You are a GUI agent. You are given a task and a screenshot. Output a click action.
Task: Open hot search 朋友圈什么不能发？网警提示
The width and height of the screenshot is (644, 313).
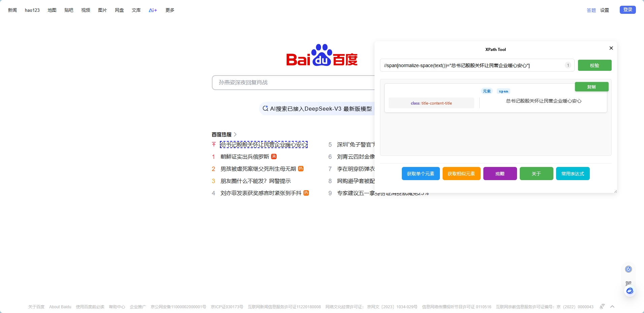(256, 181)
